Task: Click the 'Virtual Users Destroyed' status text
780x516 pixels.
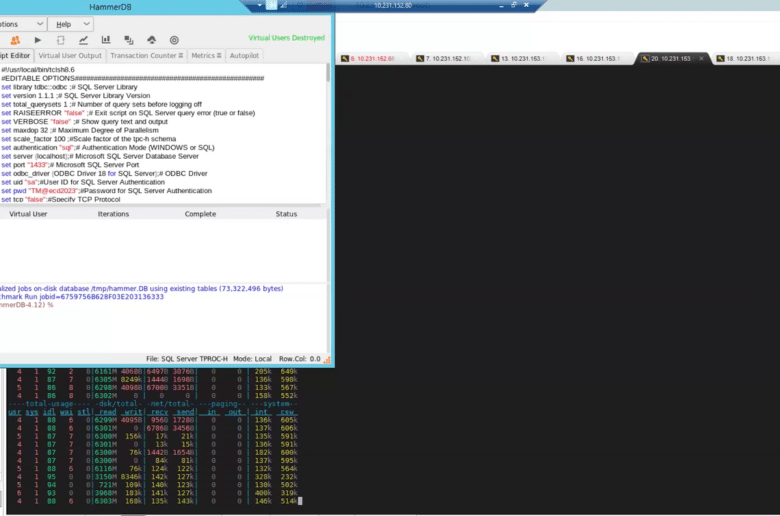Action: pyautogui.click(x=287, y=38)
